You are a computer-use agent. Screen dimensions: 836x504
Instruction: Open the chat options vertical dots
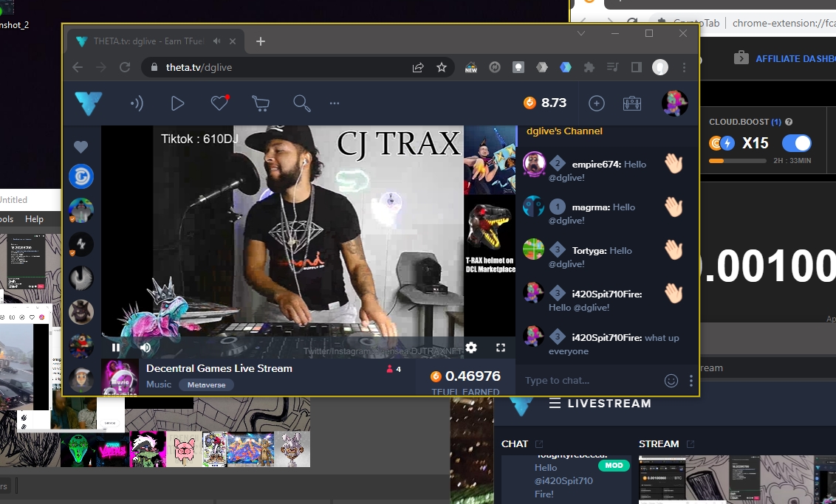tap(691, 380)
